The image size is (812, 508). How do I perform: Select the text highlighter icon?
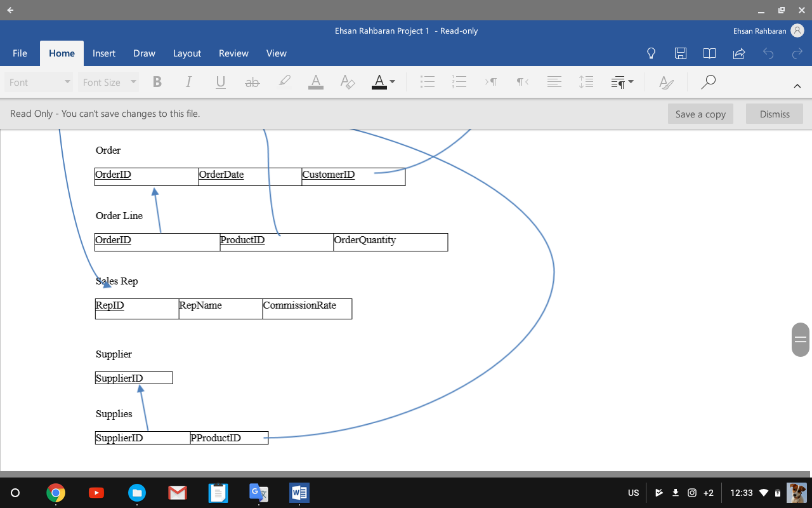[x=284, y=81]
